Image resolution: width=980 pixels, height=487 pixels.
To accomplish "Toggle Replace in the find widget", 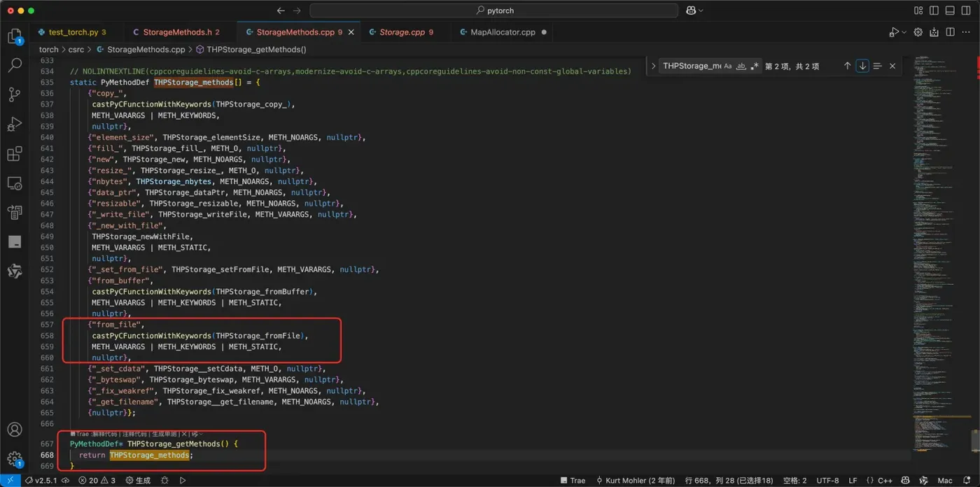I will point(653,66).
